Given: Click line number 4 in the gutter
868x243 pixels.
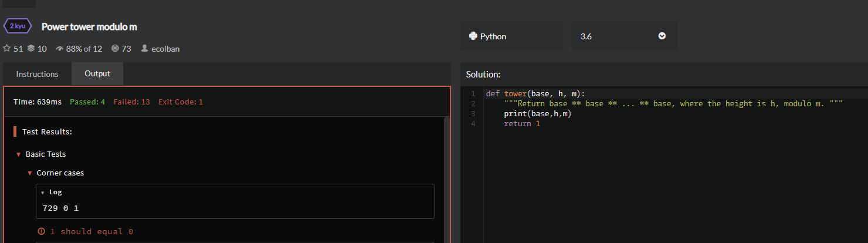Looking at the screenshot, I should [473, 123].
